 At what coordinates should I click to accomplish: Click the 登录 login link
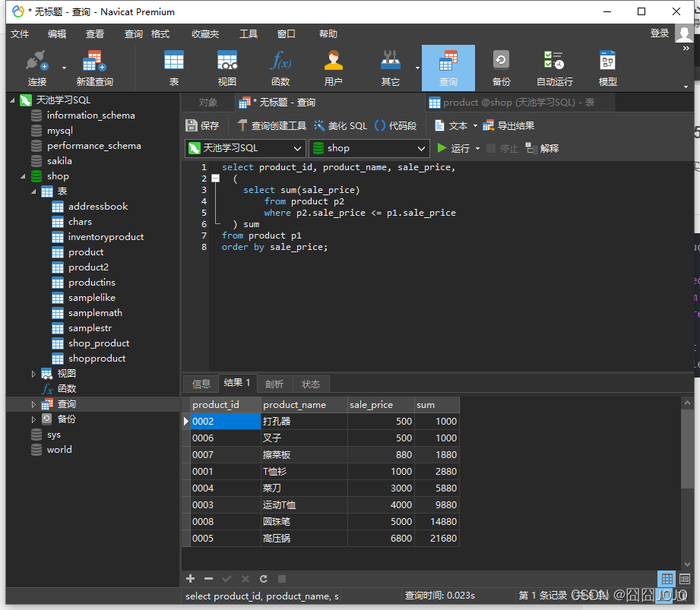660,33
